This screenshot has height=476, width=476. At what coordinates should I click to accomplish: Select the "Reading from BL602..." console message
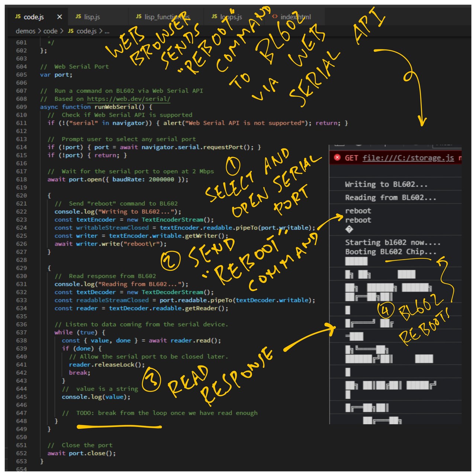(x=390, y=198)
